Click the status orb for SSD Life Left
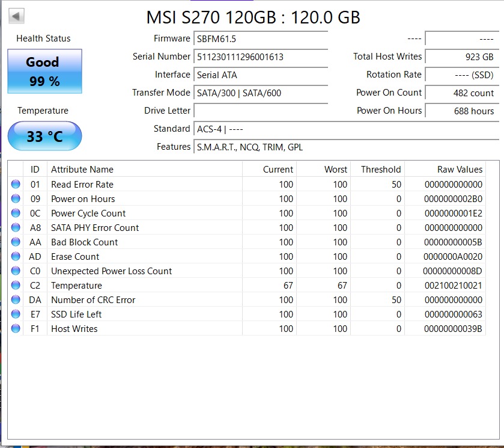504x448 pixels. click(16, 314)
